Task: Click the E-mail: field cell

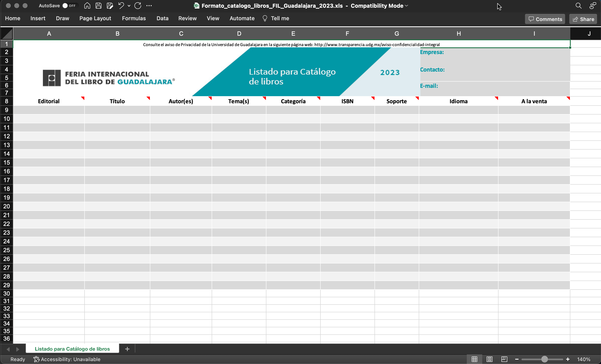Action: pos(495,89)
